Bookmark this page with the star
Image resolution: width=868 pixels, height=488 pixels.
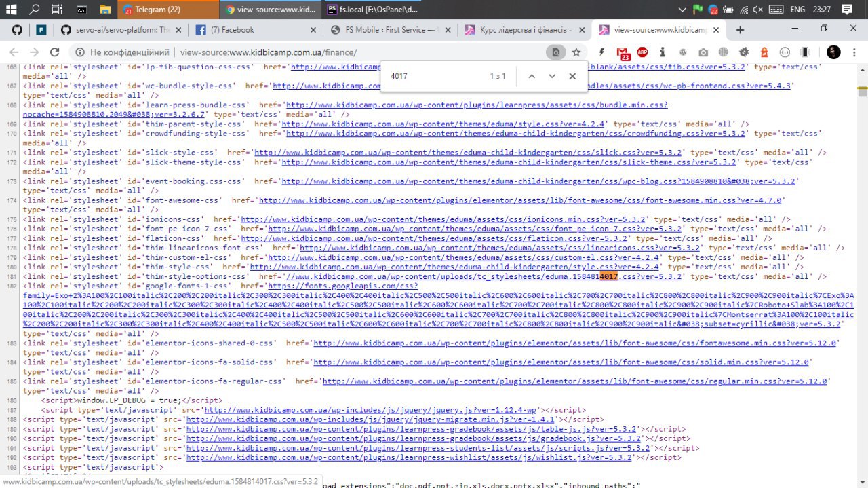[576, 52]
